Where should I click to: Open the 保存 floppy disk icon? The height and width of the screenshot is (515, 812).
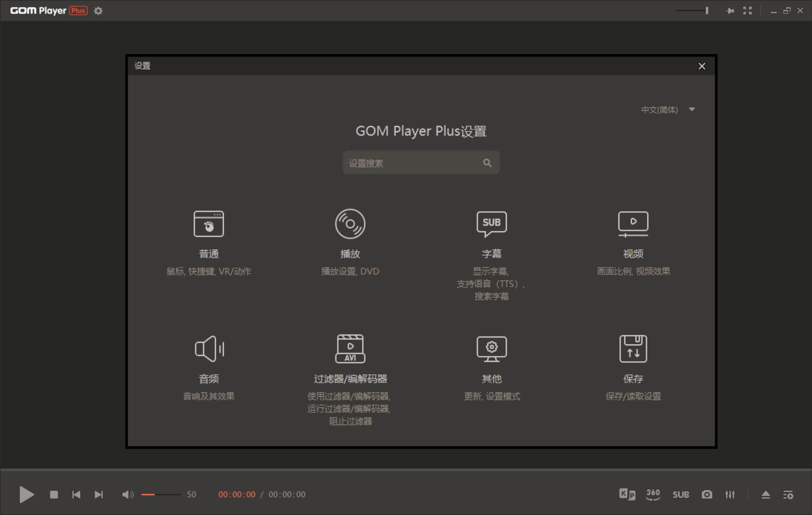point(633,348)
